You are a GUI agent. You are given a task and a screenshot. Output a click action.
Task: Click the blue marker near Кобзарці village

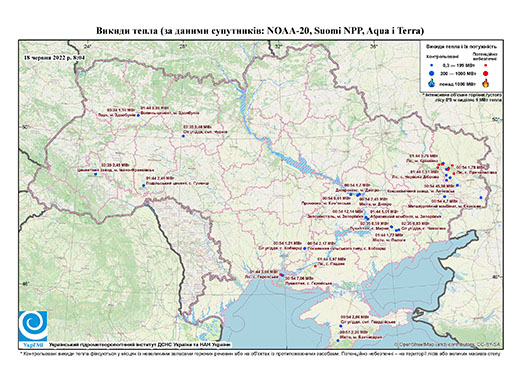305,248
